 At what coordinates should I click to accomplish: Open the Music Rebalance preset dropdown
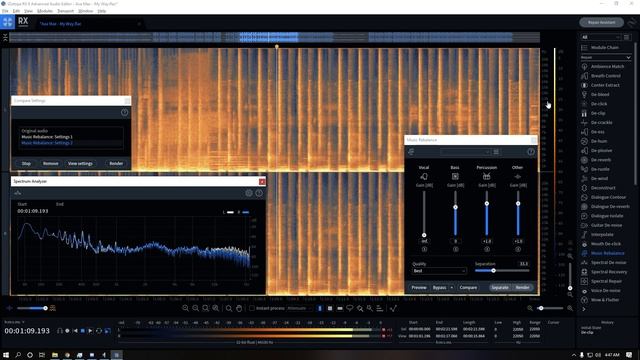click(x=465, y=152)
